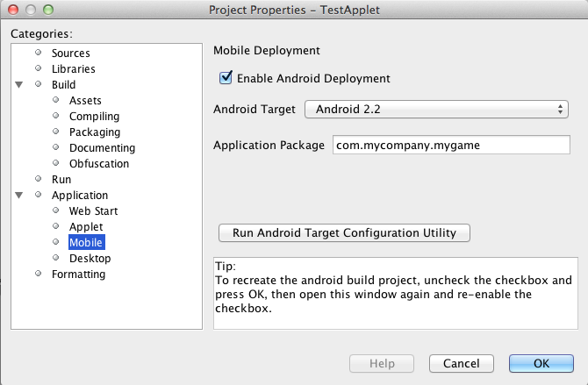Click the OK button
Image resolution: width=588 pixels, height=385 pixels.
click(541, 363)
